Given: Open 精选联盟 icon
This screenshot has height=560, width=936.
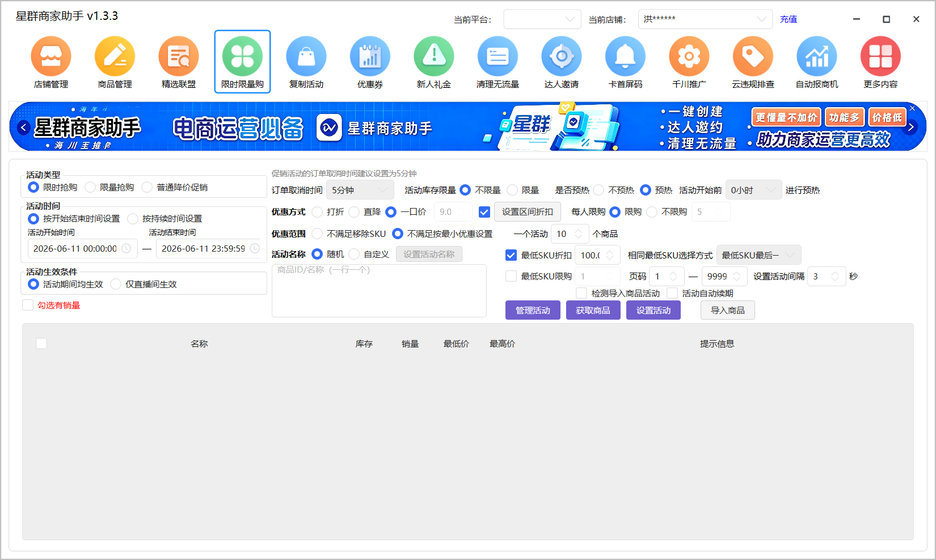Looking at the screenshot, I should tap(179, 62).
